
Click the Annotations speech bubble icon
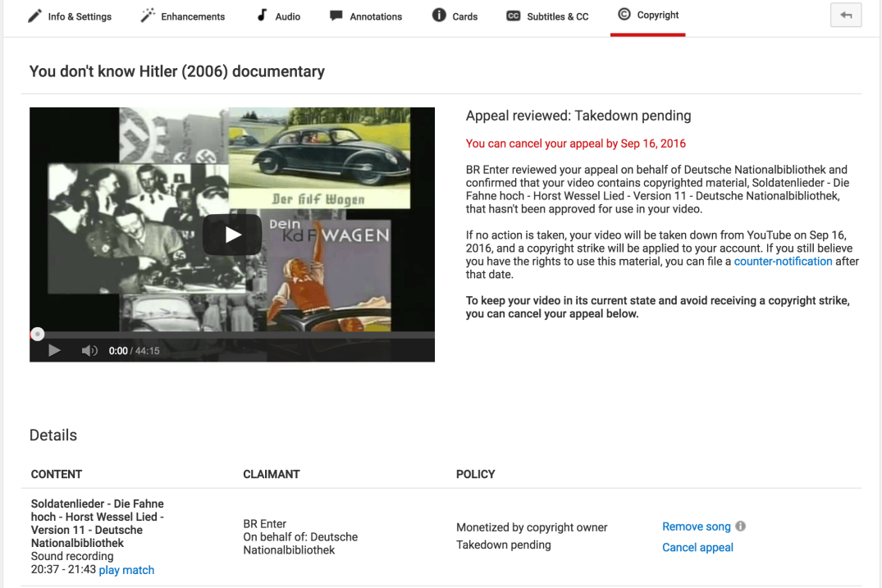click(336, 15)
